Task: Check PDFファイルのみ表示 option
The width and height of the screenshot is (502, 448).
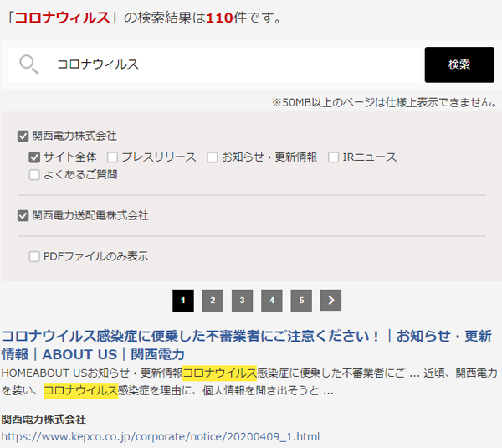Action: click(x=34, y=257)
